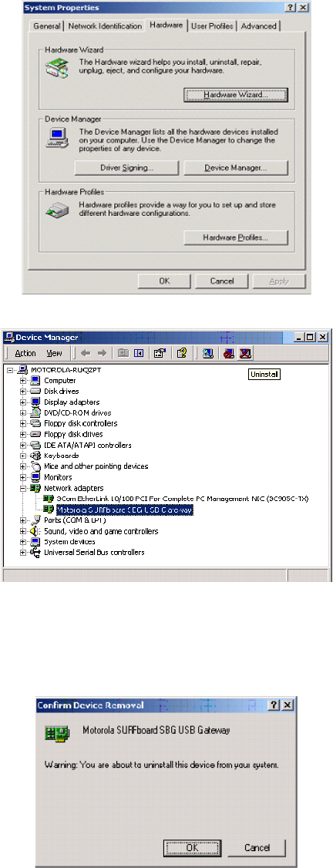Screen dimensions: 333x868
Task: Click the context help question mark in System Properties
Action: (x=291, y=8)
